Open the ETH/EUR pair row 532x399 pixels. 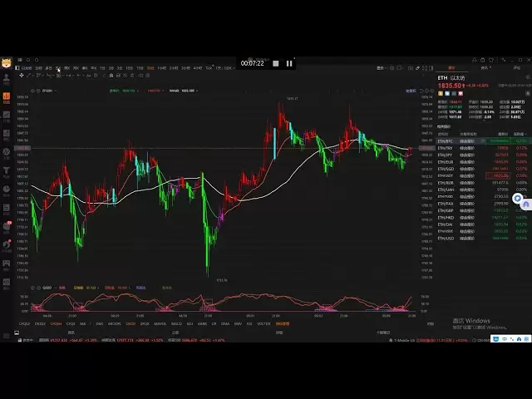[x=484, y=162]
